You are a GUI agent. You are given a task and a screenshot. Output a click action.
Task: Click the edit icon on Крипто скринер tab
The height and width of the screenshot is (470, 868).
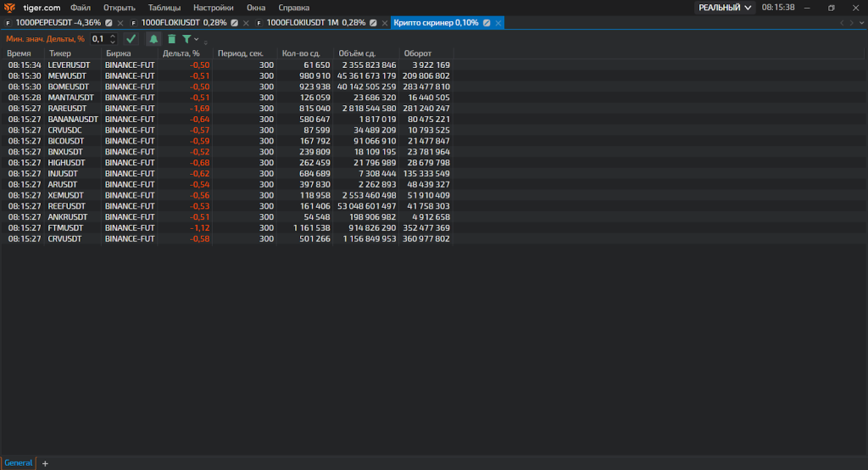[x=487, y=23]
